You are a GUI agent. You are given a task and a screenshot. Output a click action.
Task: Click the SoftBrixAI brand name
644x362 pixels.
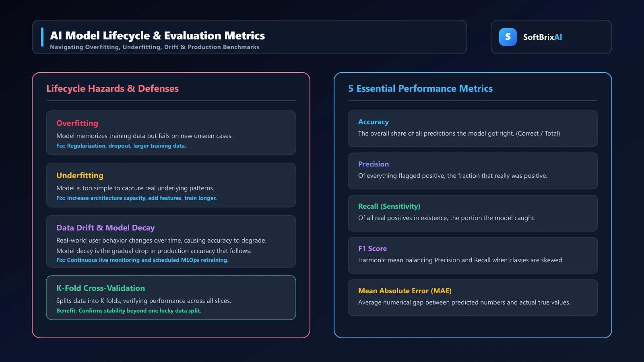(542, 37)
